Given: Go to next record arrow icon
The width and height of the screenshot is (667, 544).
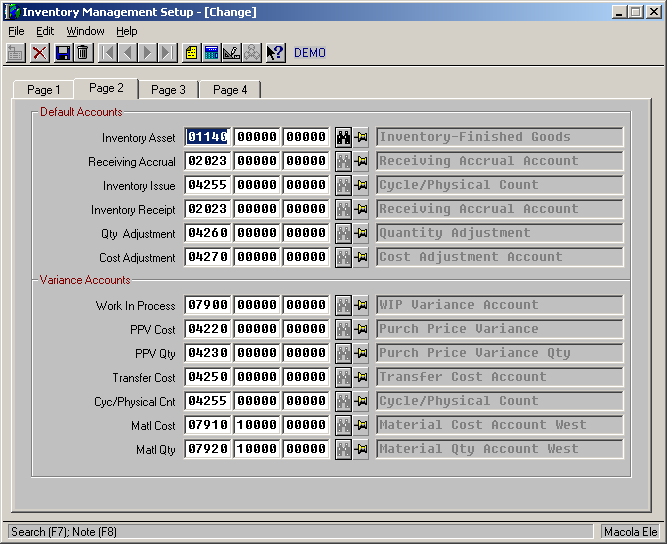Looking at the screenshot, I should click(148, 53).
